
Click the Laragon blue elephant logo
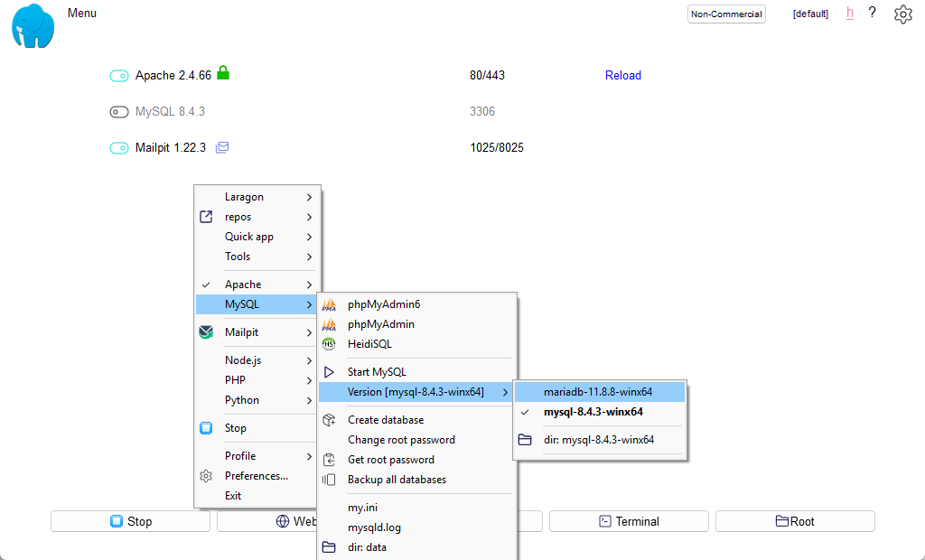pos(33,26)
